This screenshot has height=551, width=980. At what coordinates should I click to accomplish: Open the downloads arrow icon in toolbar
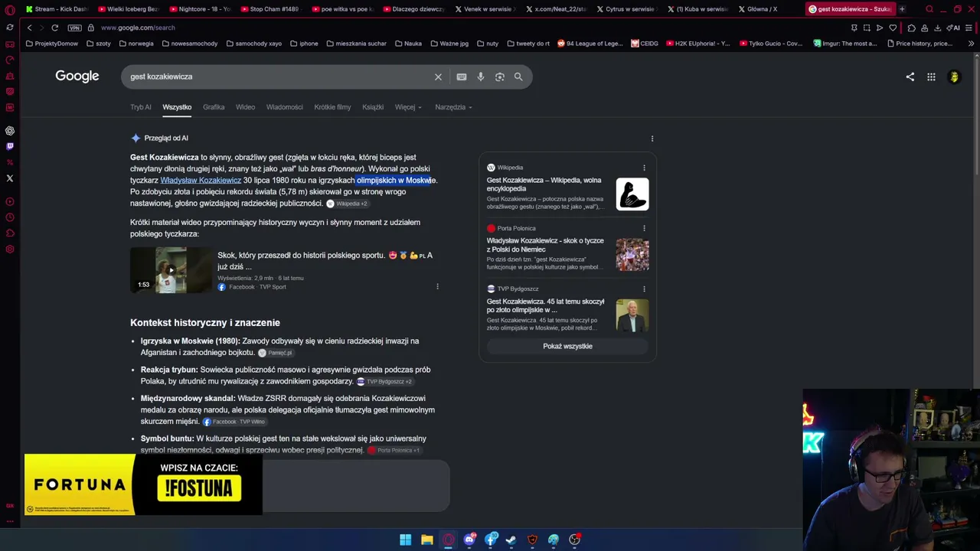(937, 28)
